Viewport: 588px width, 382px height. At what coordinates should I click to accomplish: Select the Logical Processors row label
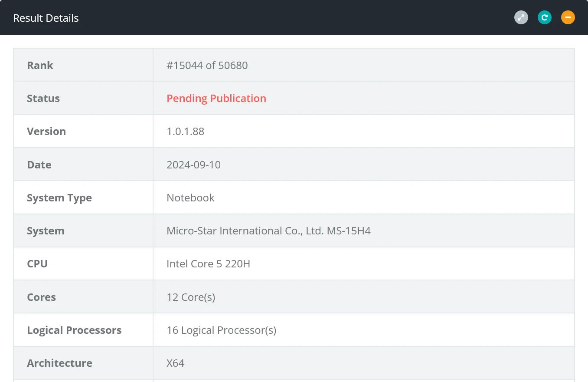[74, 330]
